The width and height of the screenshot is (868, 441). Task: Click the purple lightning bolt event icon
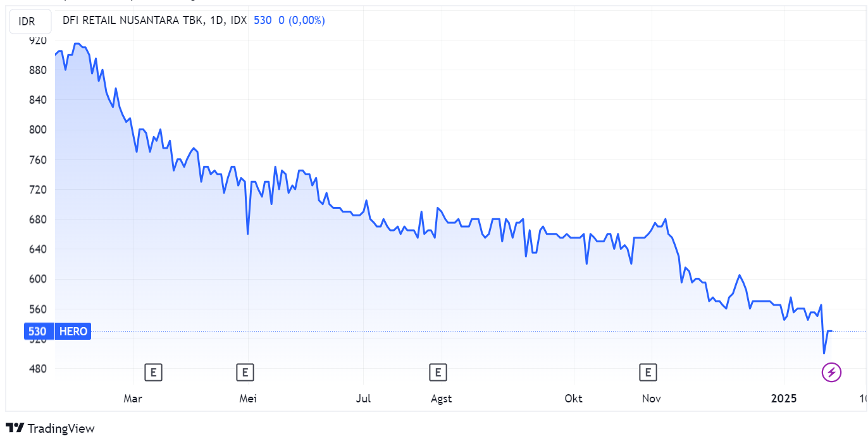tap(831, 372)
